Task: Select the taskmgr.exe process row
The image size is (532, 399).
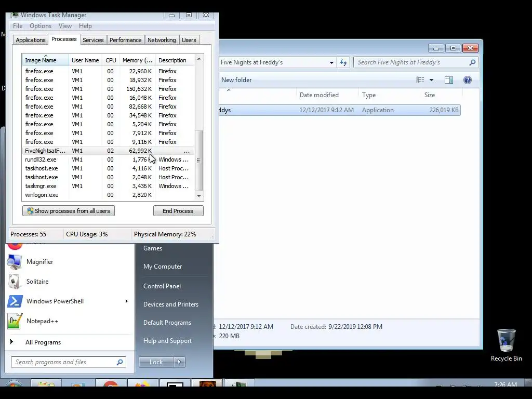Action: tap(109, 186)
